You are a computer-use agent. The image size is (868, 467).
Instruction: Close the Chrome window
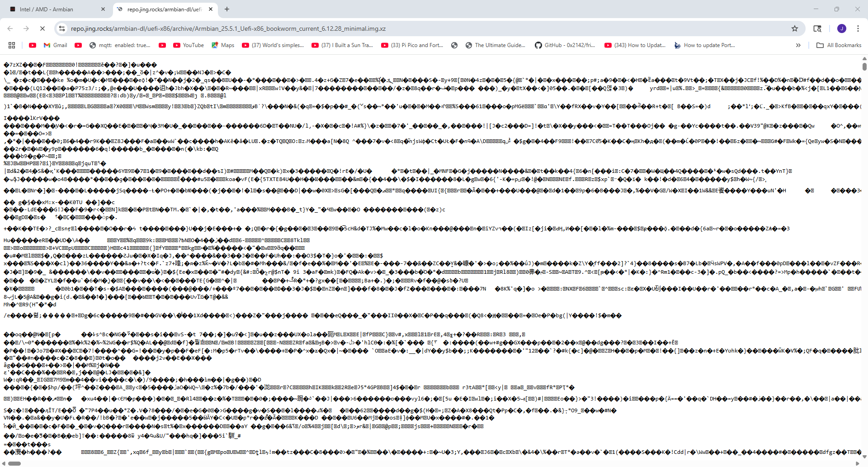(x=858, y=9)
